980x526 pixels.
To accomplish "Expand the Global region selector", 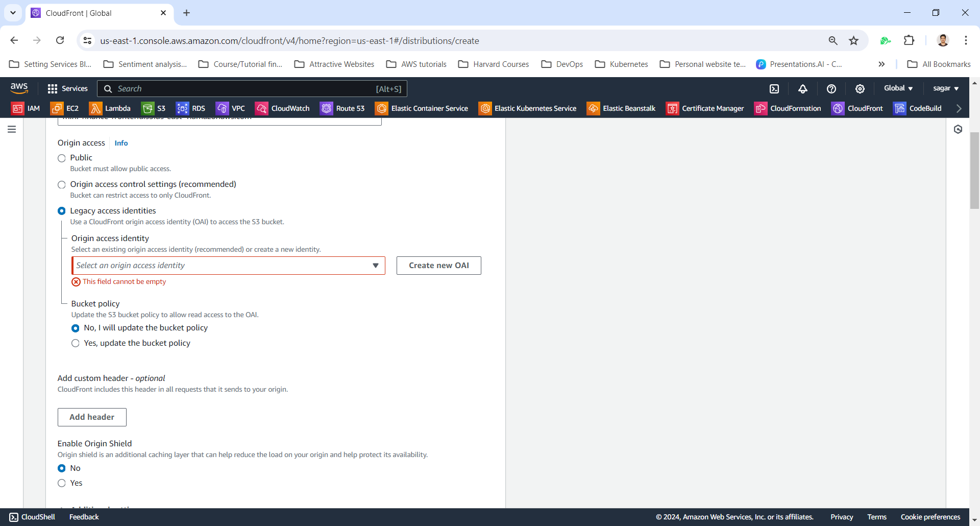I will coord(898,88).
